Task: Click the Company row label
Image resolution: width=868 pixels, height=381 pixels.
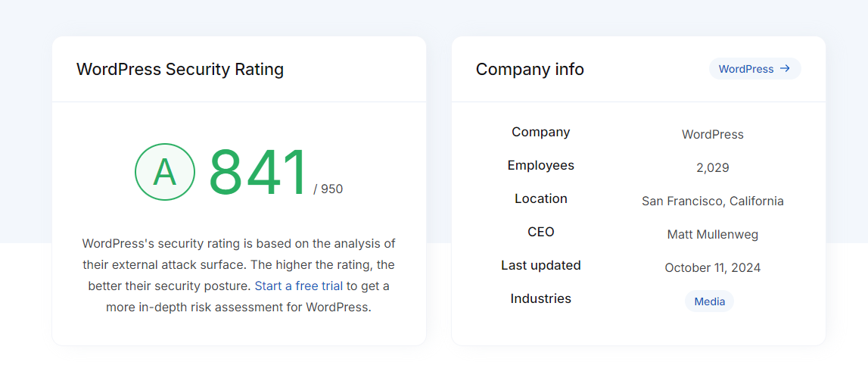Action: point(540,132)
